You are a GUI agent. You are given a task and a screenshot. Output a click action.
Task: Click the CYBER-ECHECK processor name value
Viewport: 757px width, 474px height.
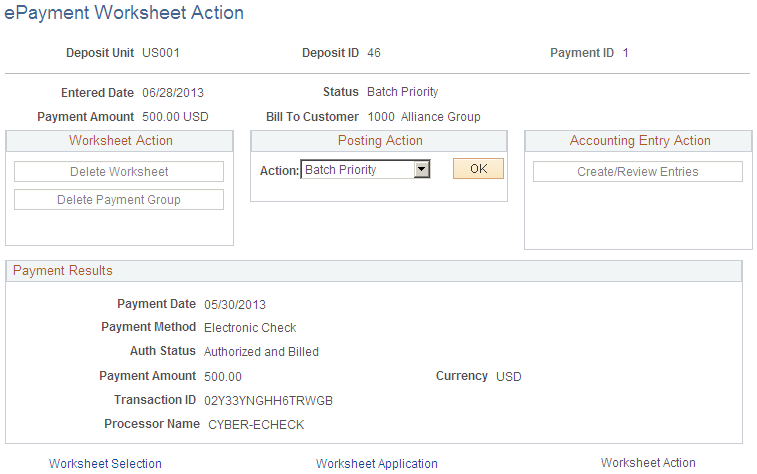[256, 424]
